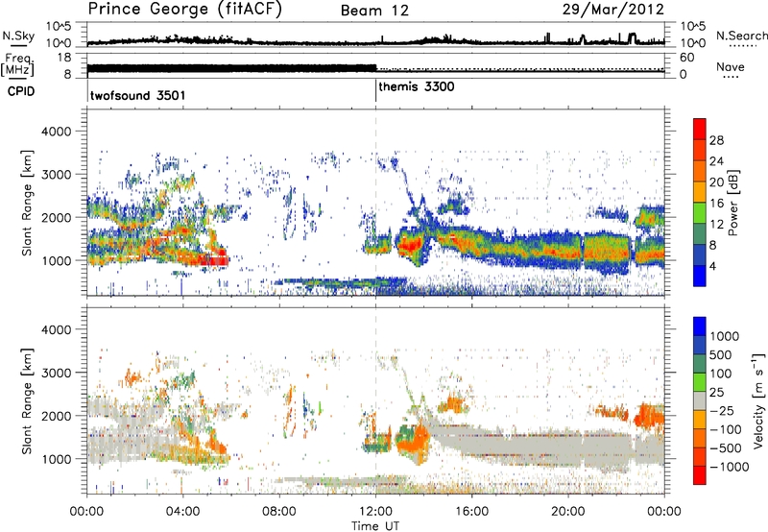Image resolution: width=768 pixels, height=532 pixels.
Task: Click the '20' tick on Power color bar
Action: (x=716, y=182)
